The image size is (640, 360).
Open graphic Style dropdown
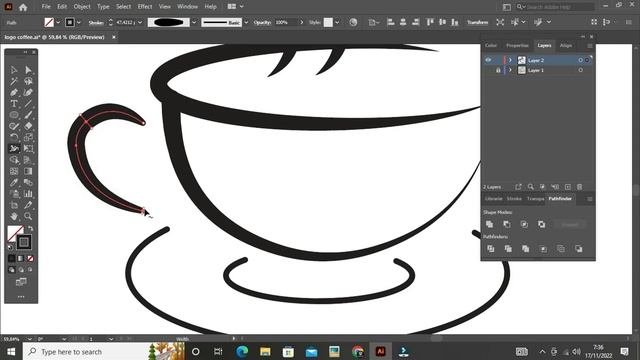tap(337, 22)
